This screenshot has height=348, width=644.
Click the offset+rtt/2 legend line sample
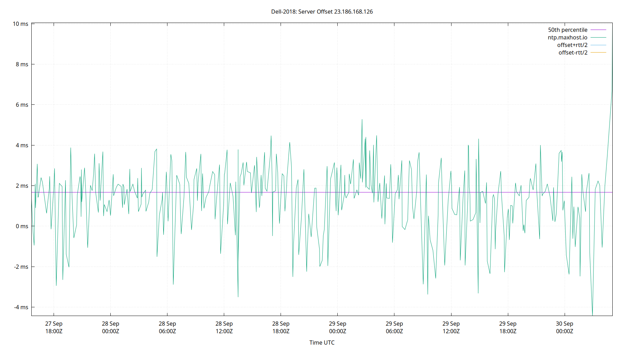coord(598,45)
